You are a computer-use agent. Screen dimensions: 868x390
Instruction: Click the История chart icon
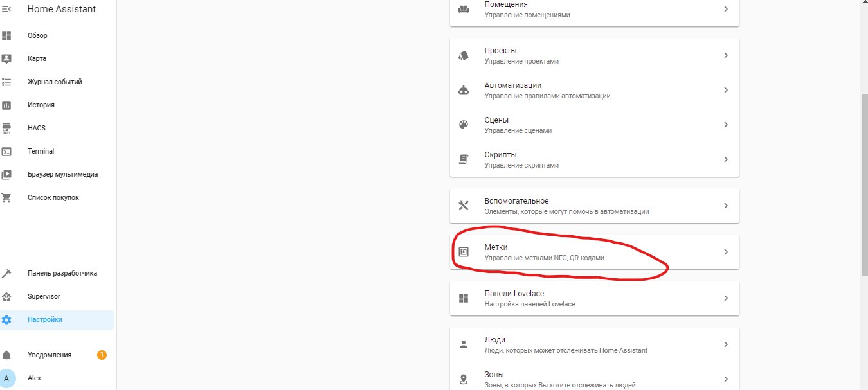6,105
